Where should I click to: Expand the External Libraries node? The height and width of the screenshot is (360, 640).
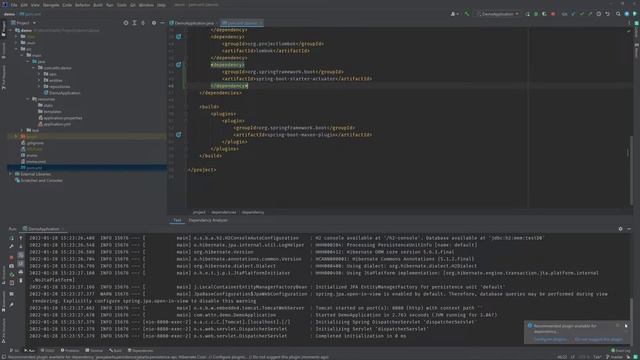click(x=11, y=174)
